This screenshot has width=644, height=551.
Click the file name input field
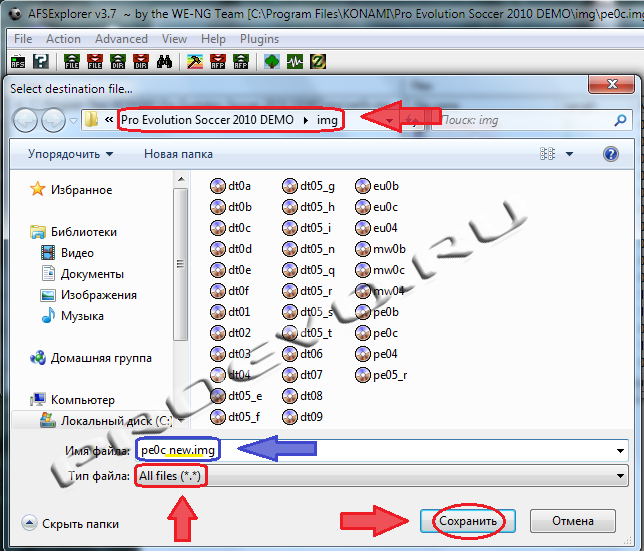[382, 451]
